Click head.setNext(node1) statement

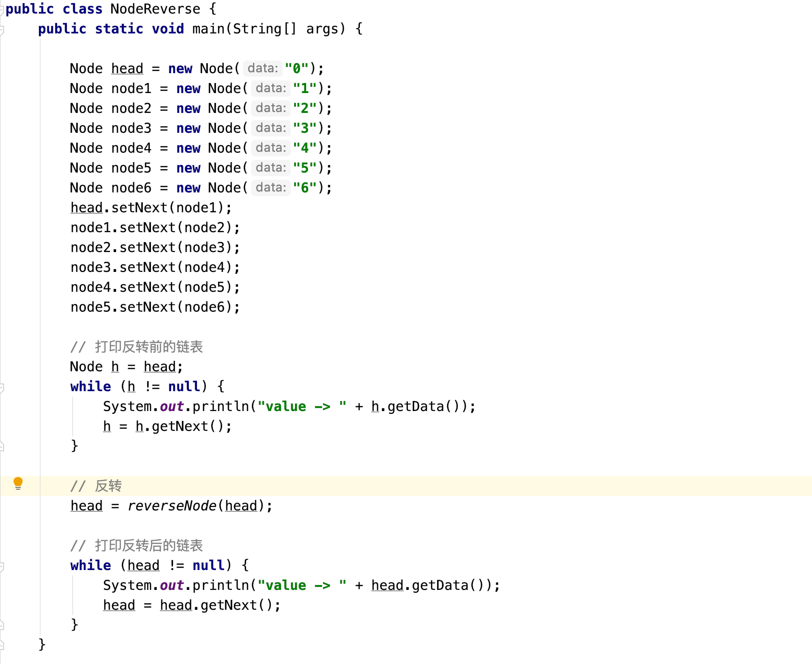151,208
